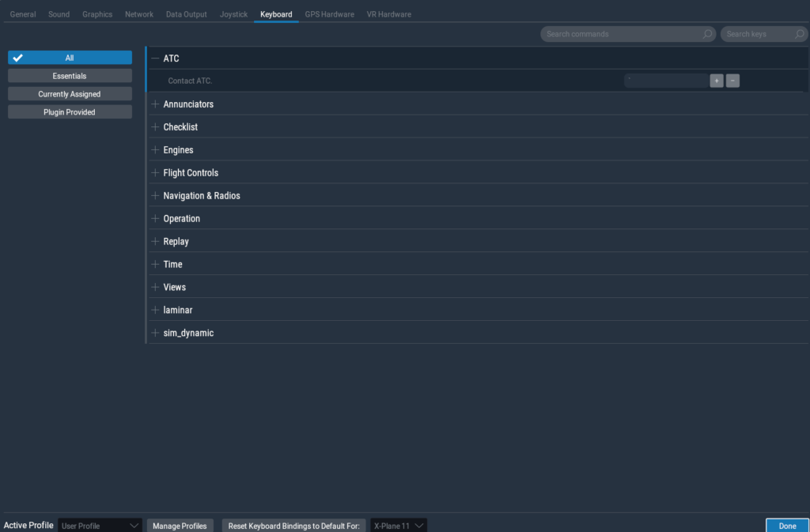
Task: Expand the sim_dynamic category
Action: (153, 332)
